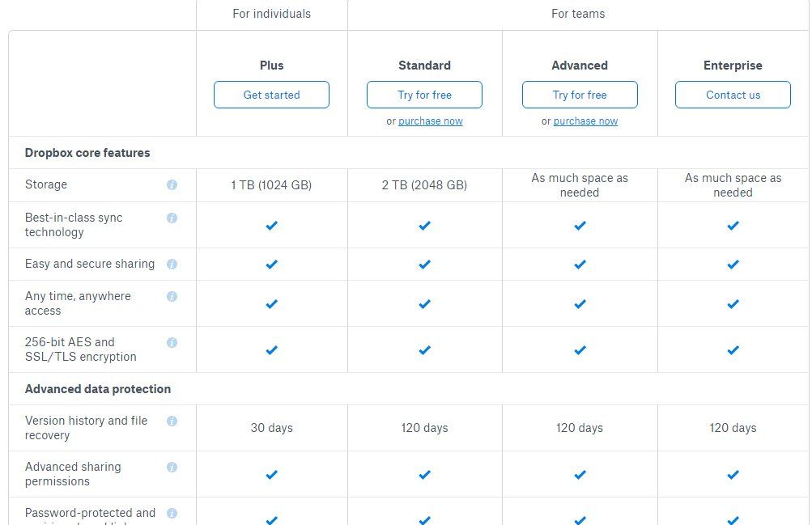Image resolution: width=812 pixels, height=525 pixels.
Task: Click the info icon next to Advanced sharing permissions
Action: click(x=172, y=467)
